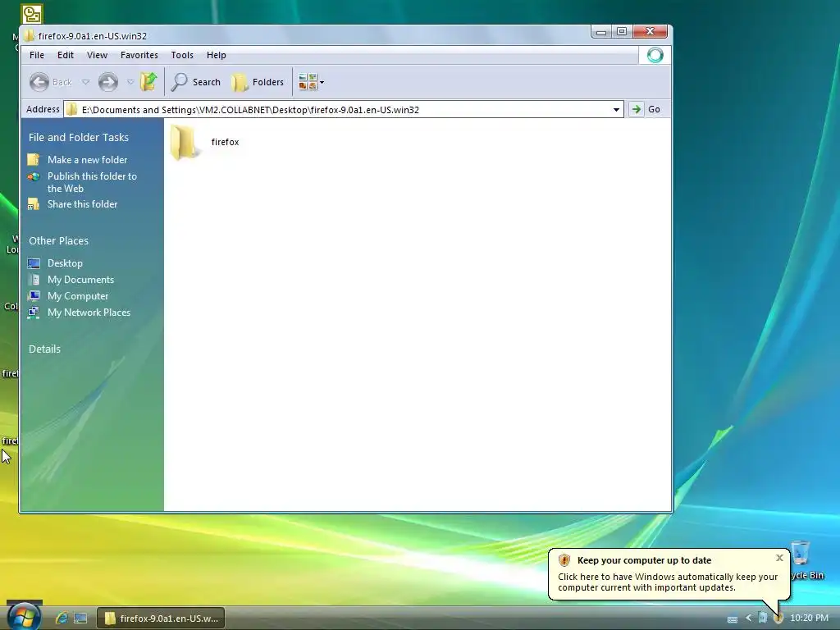Click the Windows Update shield tray icon
The height and width of the screenshot is (630, 840).
tap(778, 619)
